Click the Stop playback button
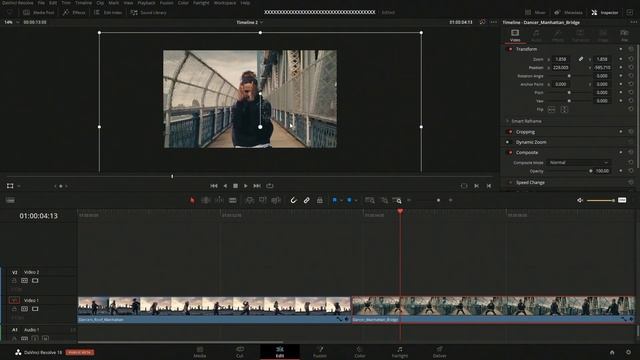This screenshot has height=360, width=640. [236, 186]
